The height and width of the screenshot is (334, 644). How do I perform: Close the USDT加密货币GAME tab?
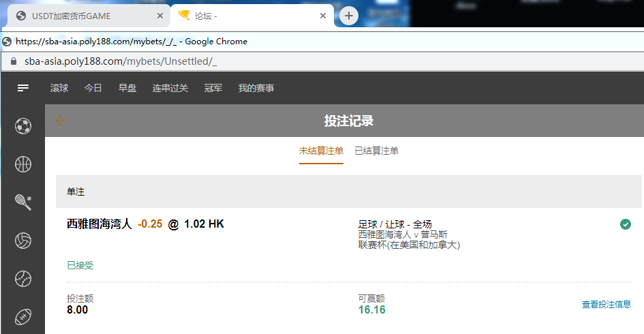160,16
